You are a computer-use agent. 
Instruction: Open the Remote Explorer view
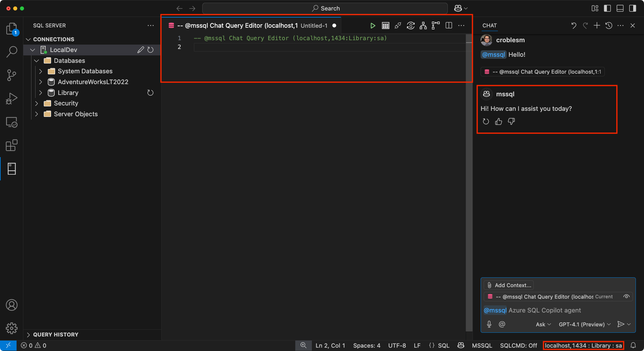pos(12,122)
